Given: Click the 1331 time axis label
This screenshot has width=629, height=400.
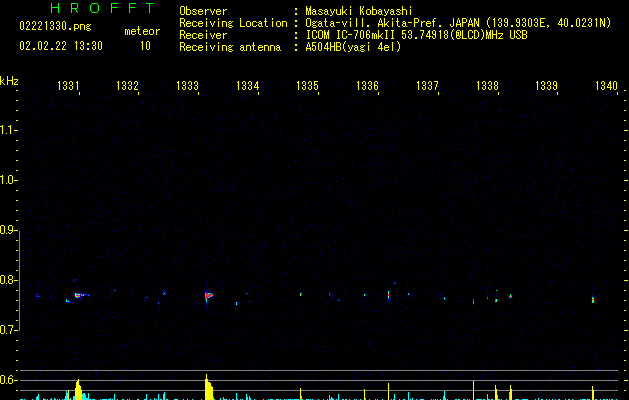Looking at the screenshot, I should pos(68,85).
